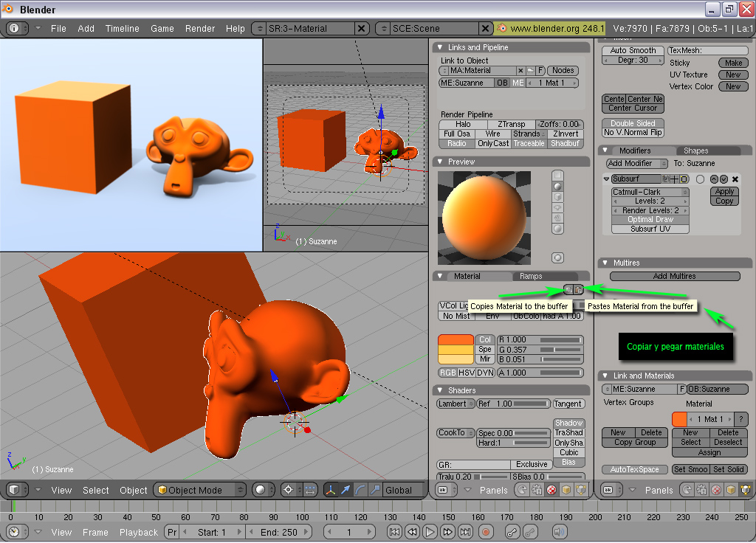
Task: Apply the Subsurf modifier
Action: tap(724, 192)
